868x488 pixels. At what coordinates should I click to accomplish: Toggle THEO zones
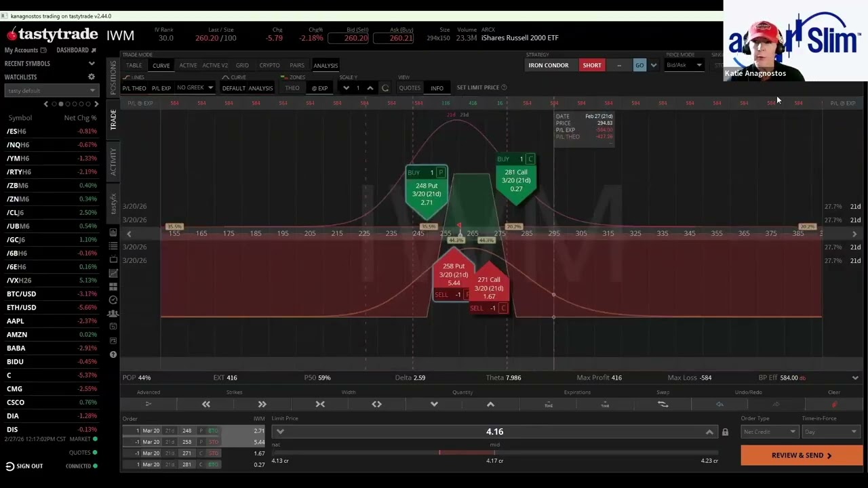coord(292,88)
